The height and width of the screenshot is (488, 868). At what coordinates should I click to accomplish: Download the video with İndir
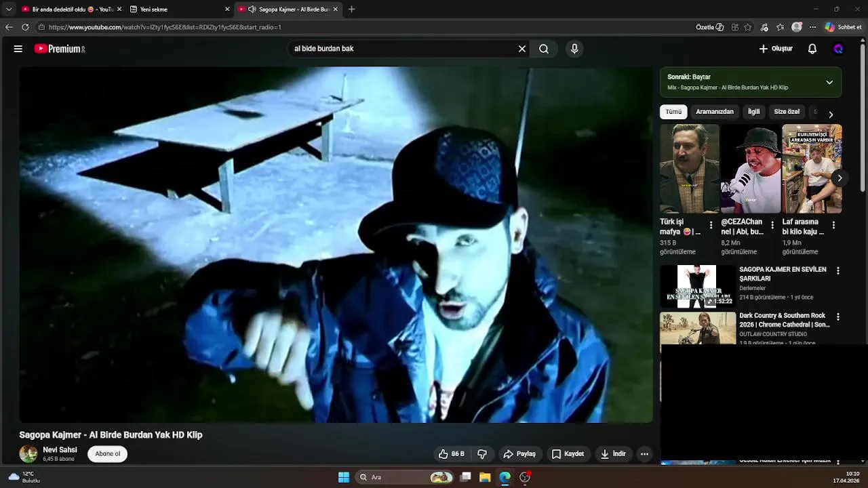coord(613,454)
